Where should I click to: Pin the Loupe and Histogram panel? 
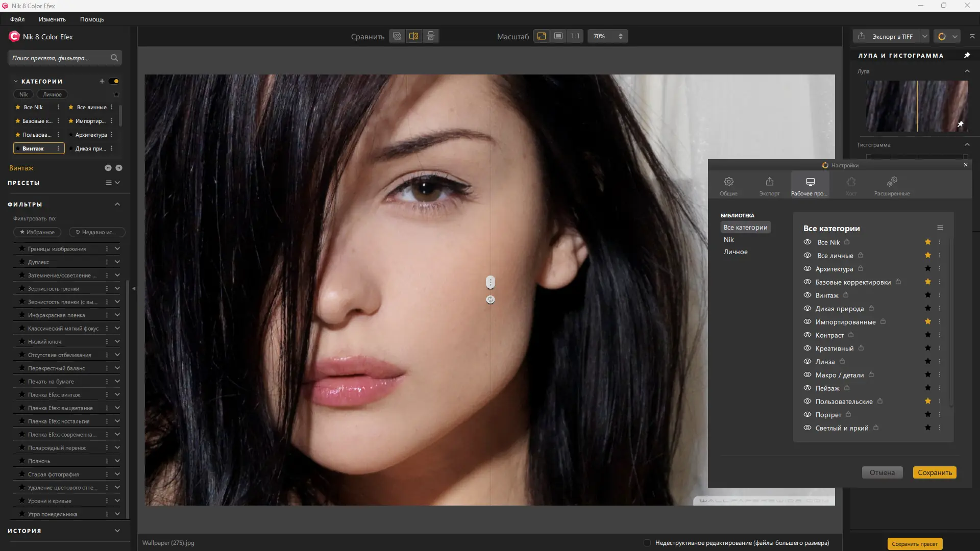[x=967, y=55]
